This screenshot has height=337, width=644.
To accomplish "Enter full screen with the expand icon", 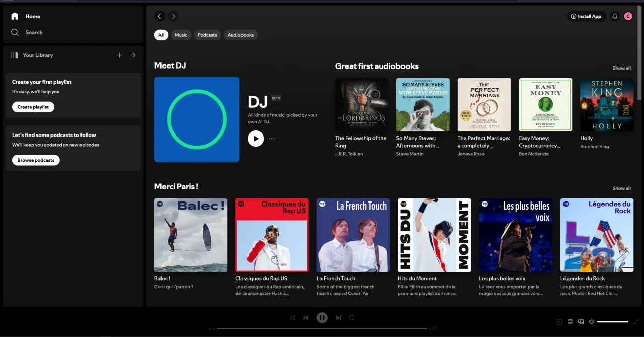I will point(636,321).
